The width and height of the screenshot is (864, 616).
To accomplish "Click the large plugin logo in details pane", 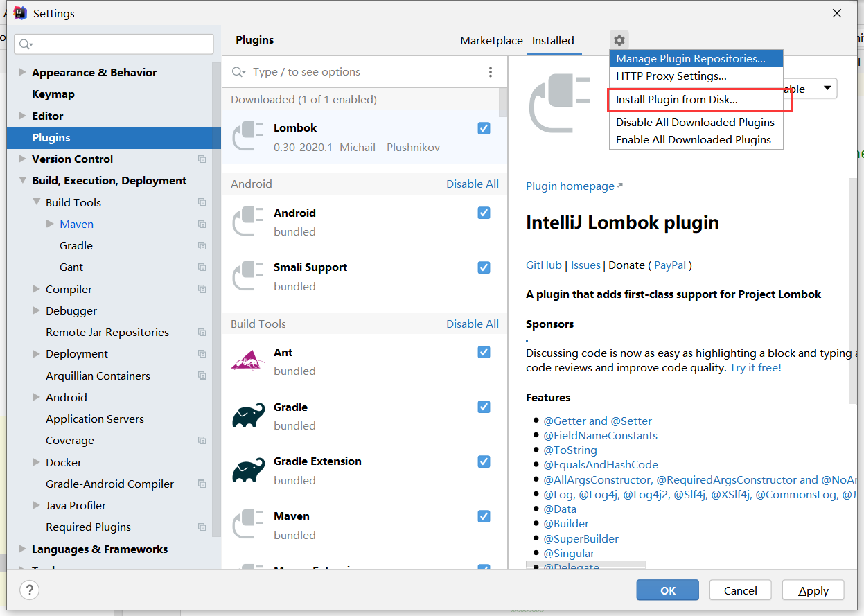I will (560, 104).
